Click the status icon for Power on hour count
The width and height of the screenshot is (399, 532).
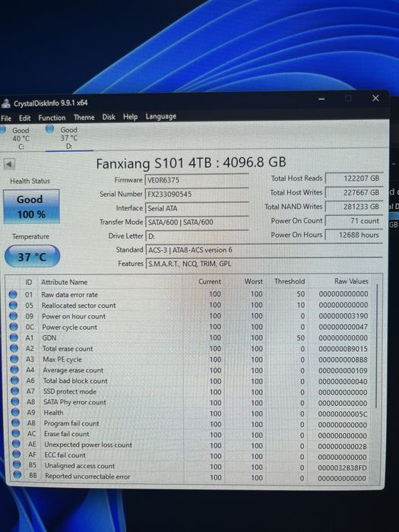13,316
